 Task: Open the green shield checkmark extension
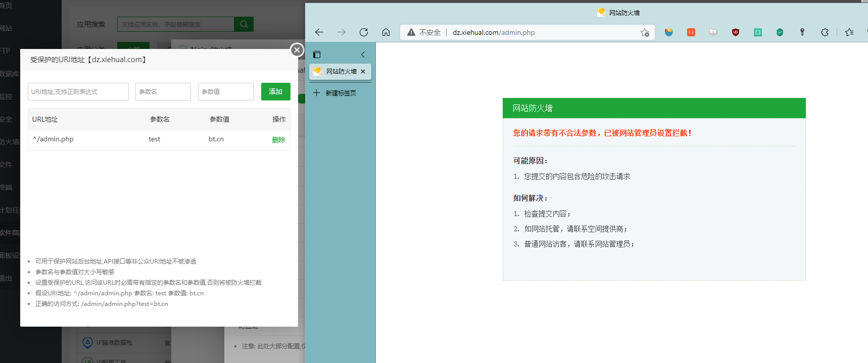coord(780,32)
